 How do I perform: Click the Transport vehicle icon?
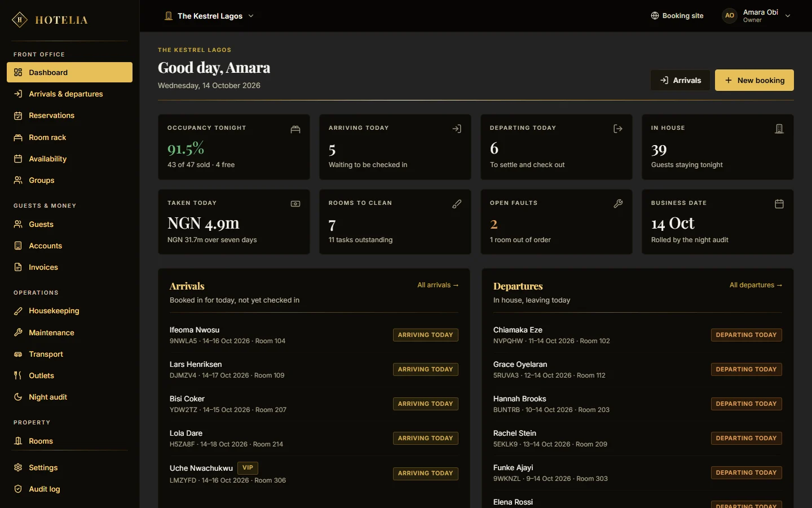click(18, 354)
